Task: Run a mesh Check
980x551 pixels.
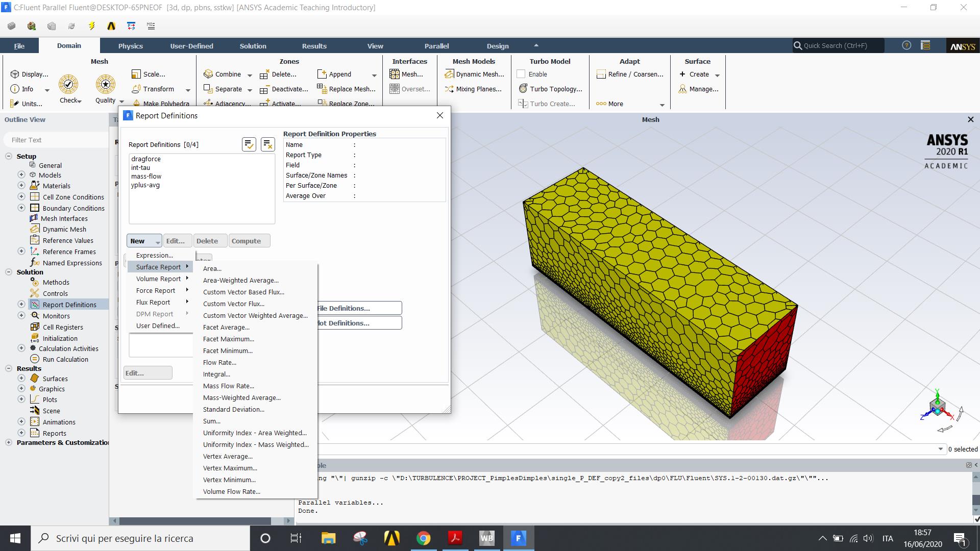Action: [68, 84]
